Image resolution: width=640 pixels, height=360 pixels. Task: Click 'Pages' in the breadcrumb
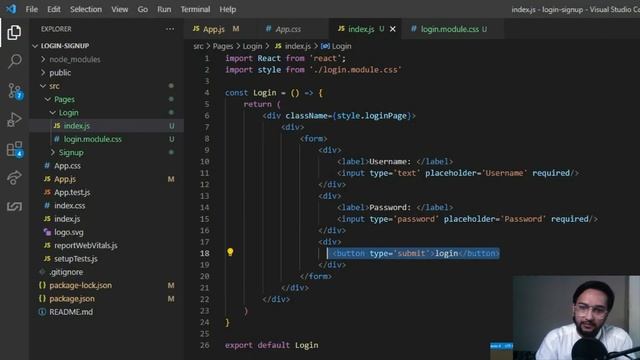point(222,46)
